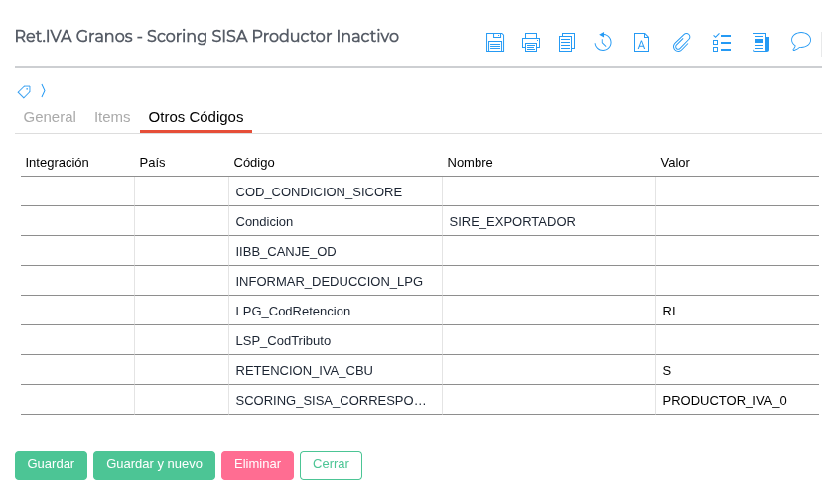Open attachments with the paperclip icon

pos(681,42)
